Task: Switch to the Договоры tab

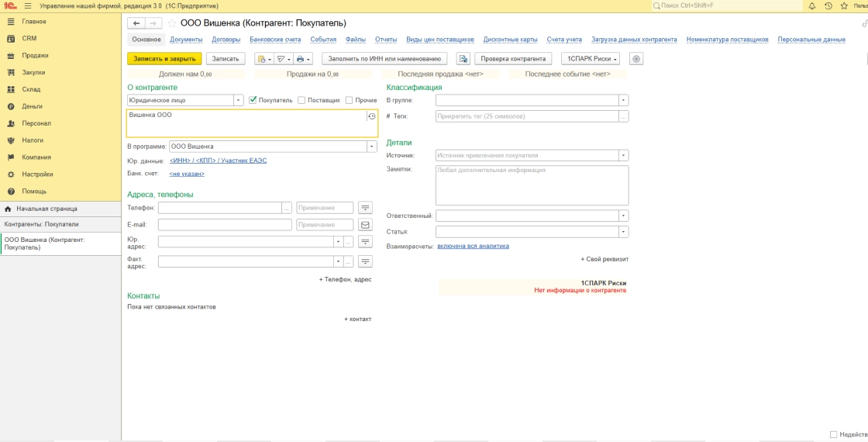Action: coord(226,40)
